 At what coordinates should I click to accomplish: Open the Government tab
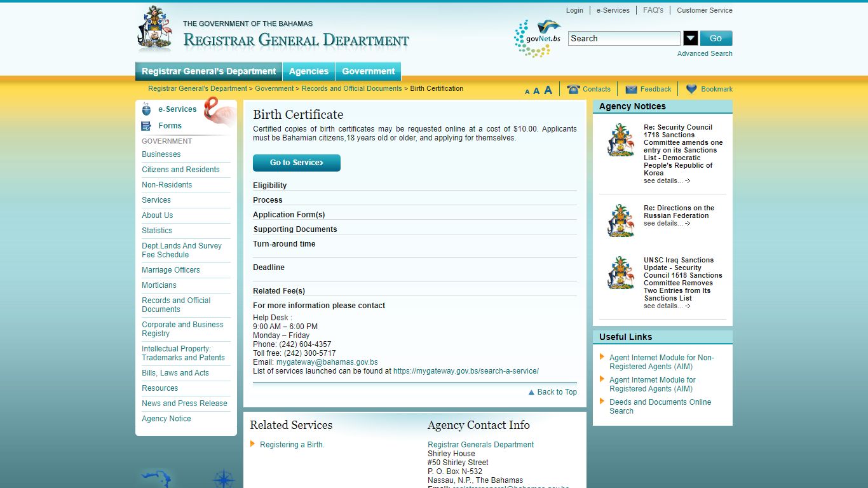(369, 71)
